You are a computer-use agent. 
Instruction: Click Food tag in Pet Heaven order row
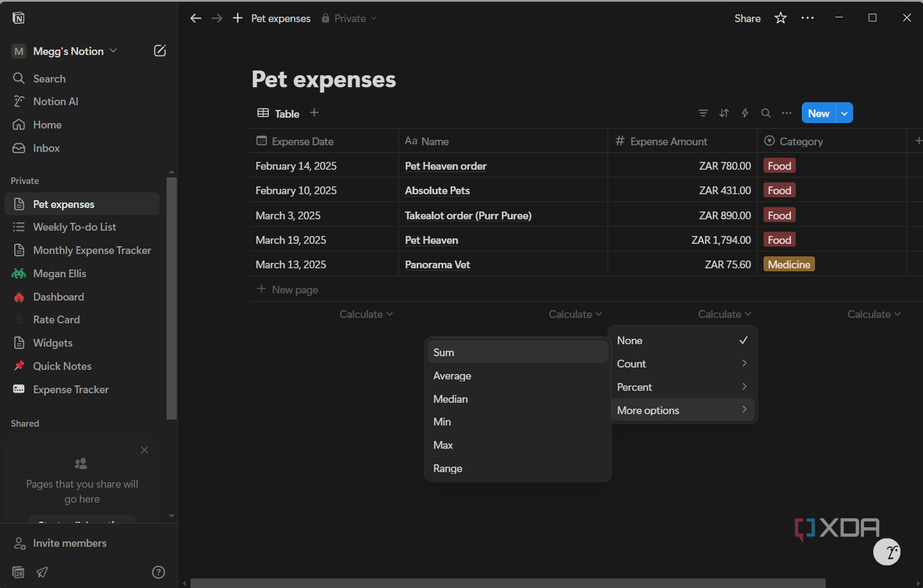pos(779,166)
